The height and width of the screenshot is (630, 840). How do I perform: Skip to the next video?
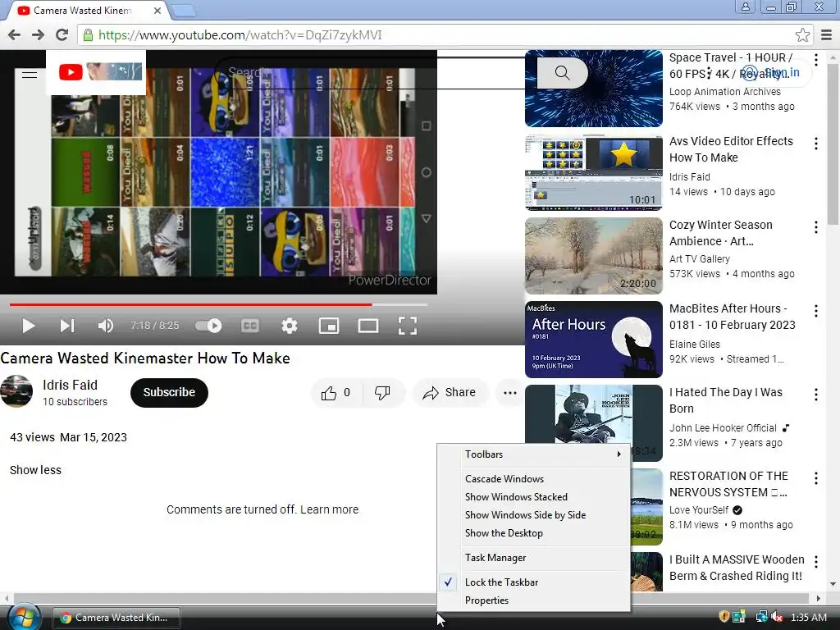click(x=67, y=326)
